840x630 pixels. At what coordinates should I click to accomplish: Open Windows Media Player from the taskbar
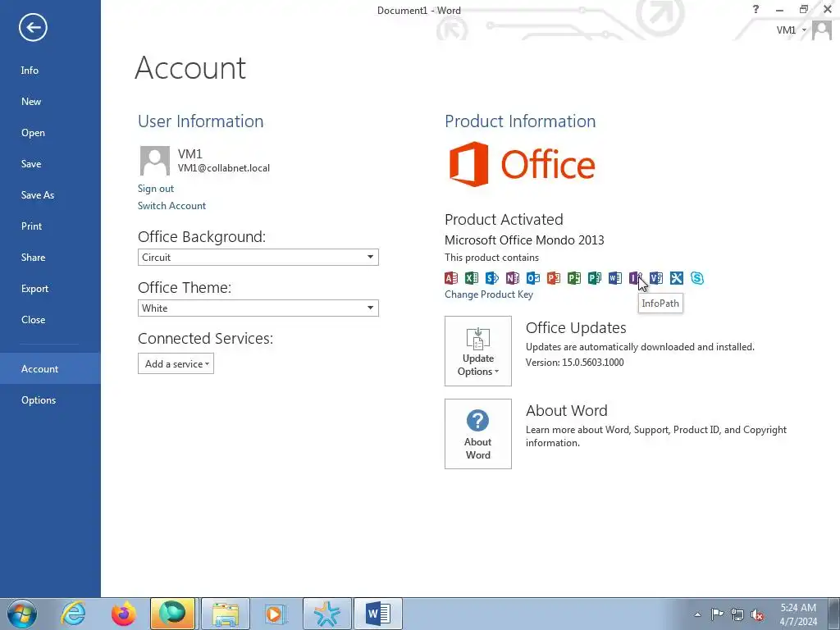pos(276,614)
